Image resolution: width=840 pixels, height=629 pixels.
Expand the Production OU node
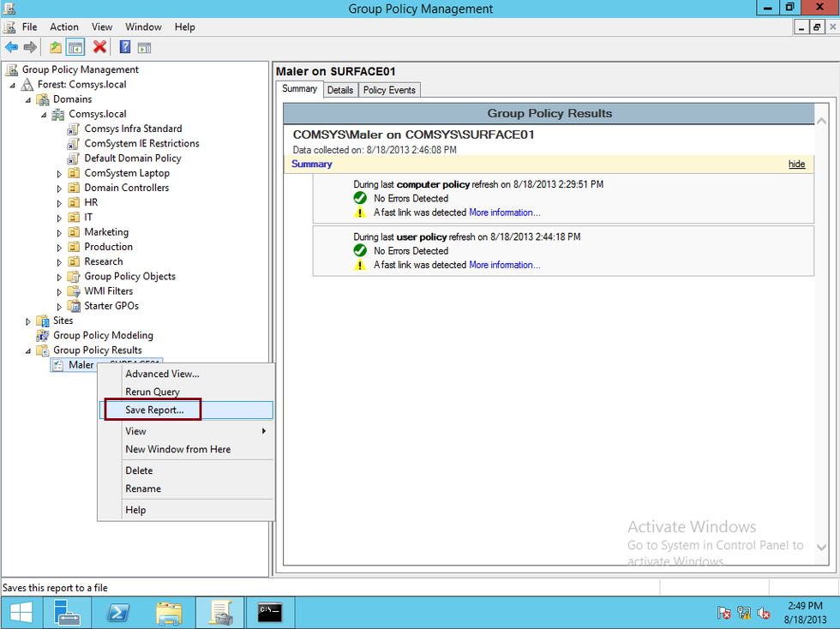59,248
